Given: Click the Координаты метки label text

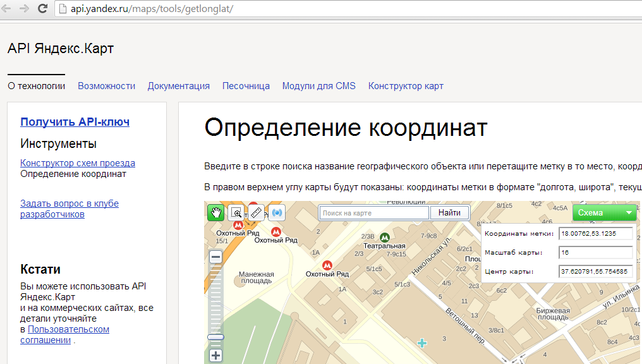Looking at the screenshot, I should click(x=519, y=234).
